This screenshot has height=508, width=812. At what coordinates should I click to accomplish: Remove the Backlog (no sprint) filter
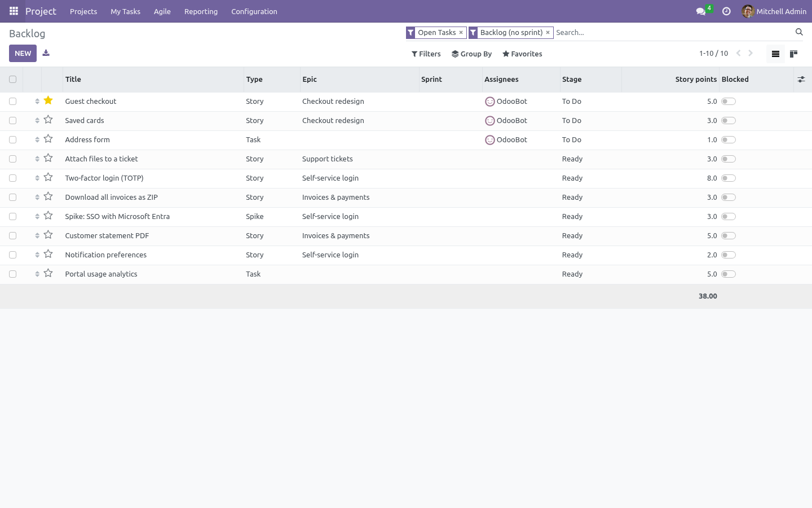pos(548,33)
